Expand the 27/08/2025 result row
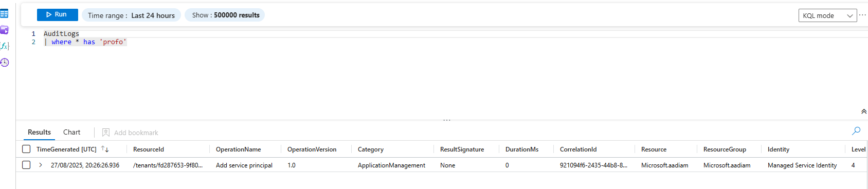 point(41,165)
